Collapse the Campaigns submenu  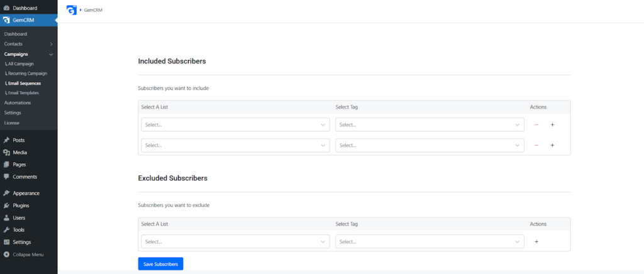click(51, 54)
